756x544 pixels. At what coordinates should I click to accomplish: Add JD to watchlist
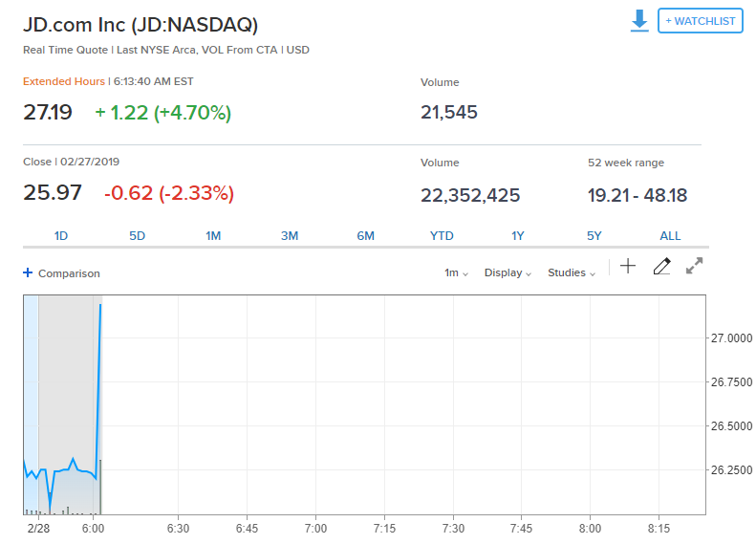click(x=700, y=21)
